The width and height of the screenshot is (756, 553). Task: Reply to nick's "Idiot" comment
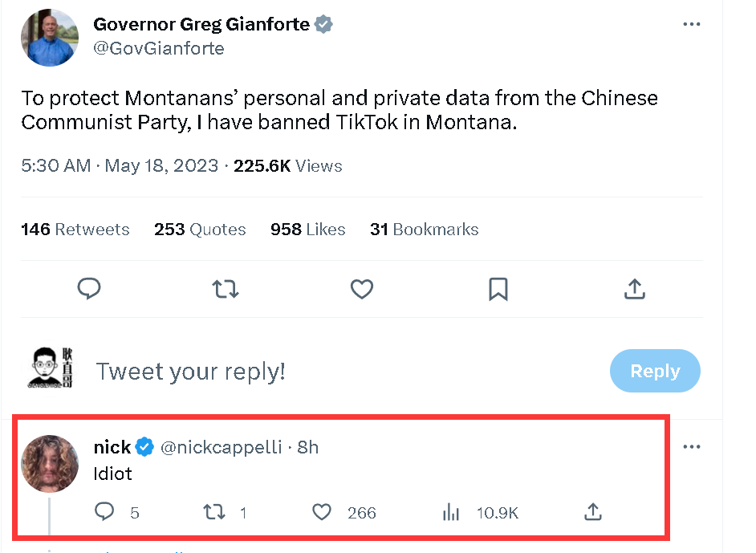click(x=106, y=512)
